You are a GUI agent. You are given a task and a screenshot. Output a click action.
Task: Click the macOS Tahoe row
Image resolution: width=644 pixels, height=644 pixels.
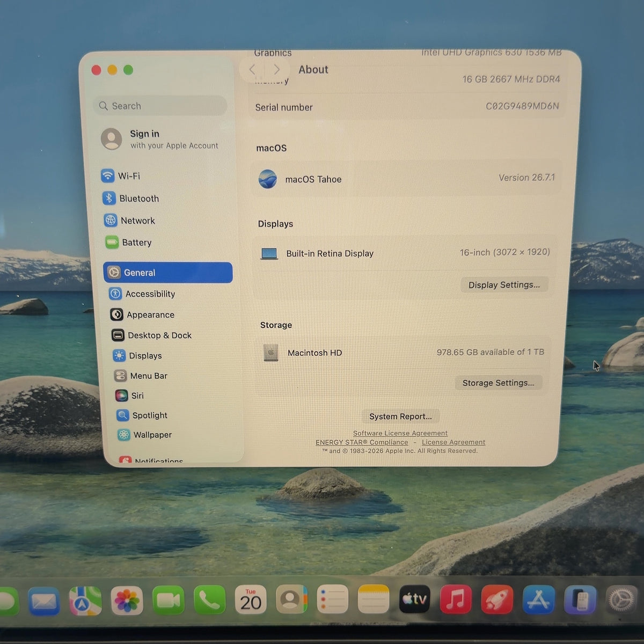[x=407, y=179]
